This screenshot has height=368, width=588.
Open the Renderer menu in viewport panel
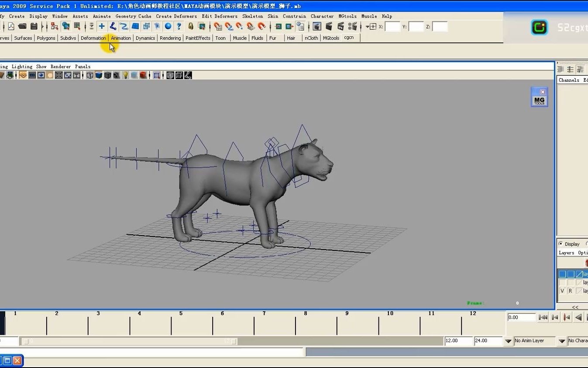pyautogui.click(x=60, y=66)
